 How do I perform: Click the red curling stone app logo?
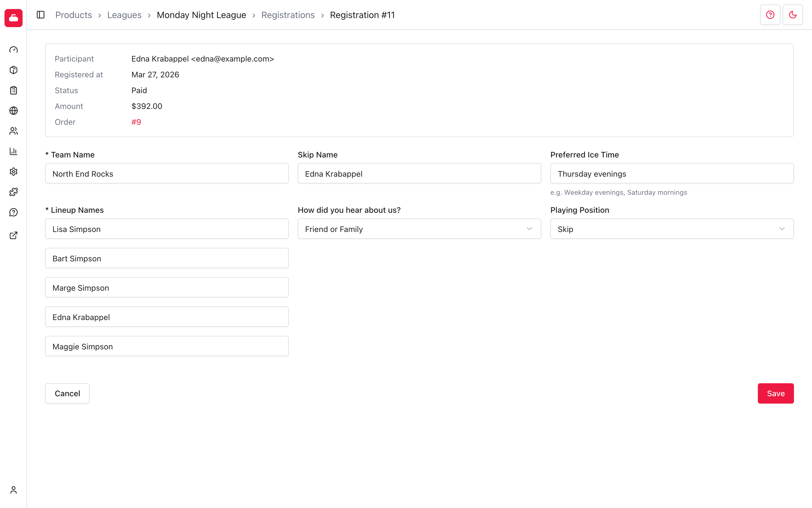coord(14,18)
